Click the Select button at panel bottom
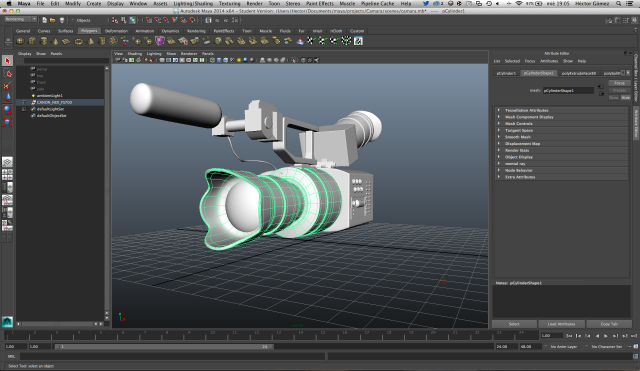640x371 pixels. click(514, 324)
